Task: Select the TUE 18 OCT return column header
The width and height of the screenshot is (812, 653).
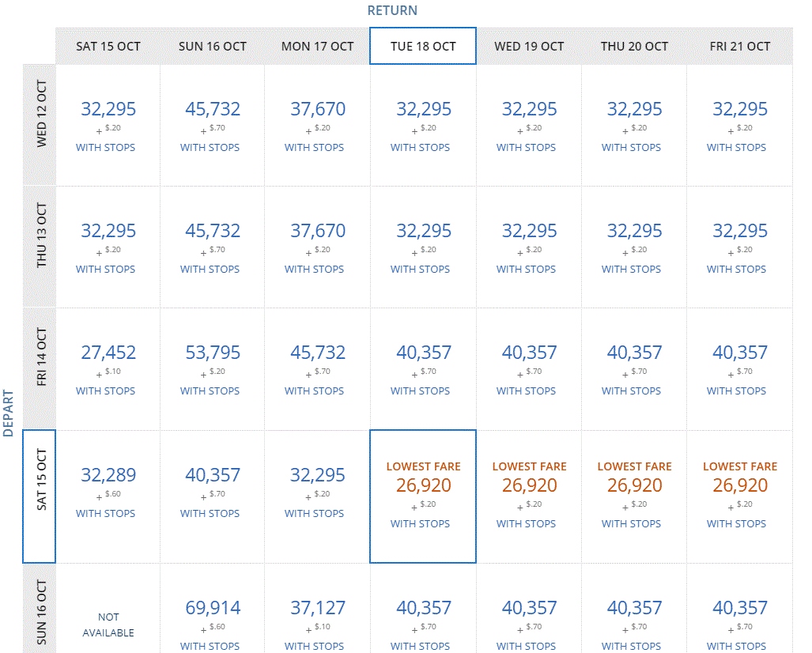Action: click(423, 47)
